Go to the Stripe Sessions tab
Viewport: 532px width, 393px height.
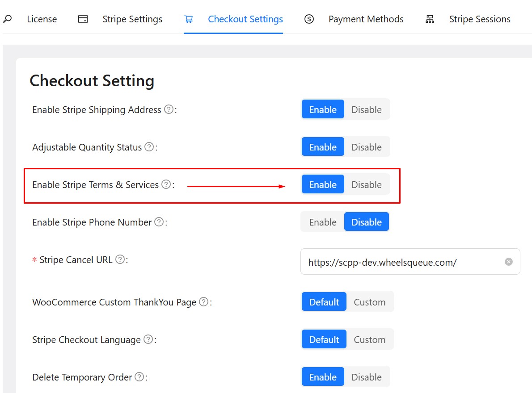479,19
